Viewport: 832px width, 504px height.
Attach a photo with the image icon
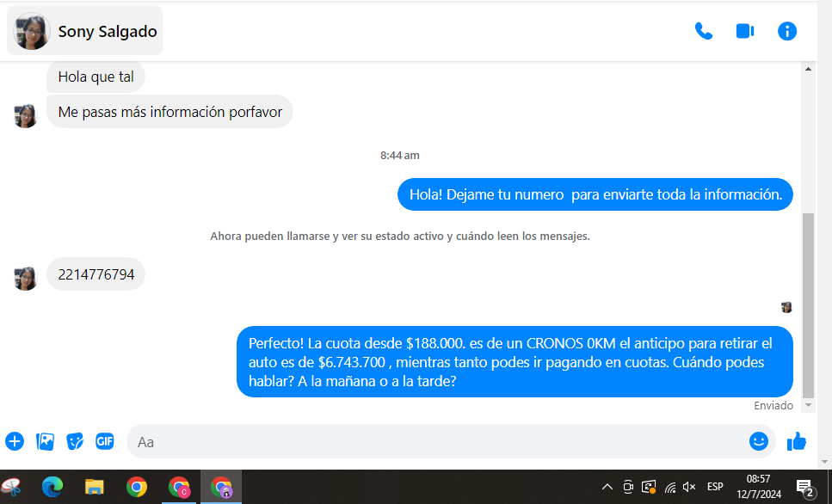coord(45,441)
